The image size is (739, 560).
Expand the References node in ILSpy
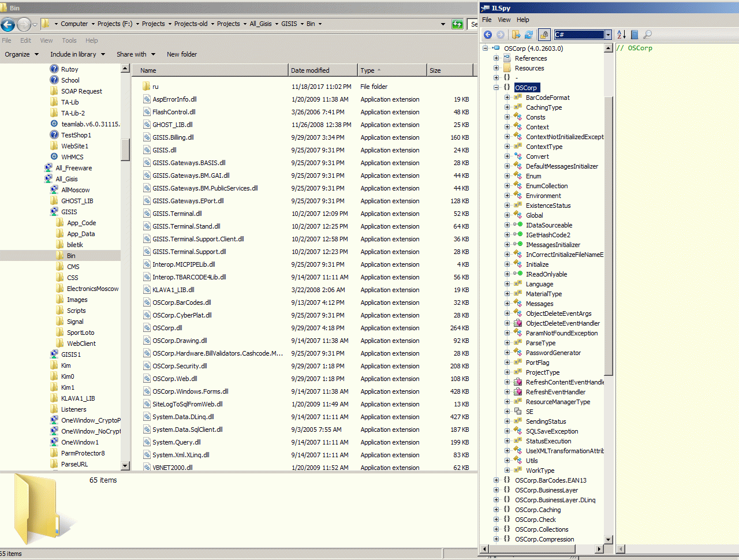point(496,58)
